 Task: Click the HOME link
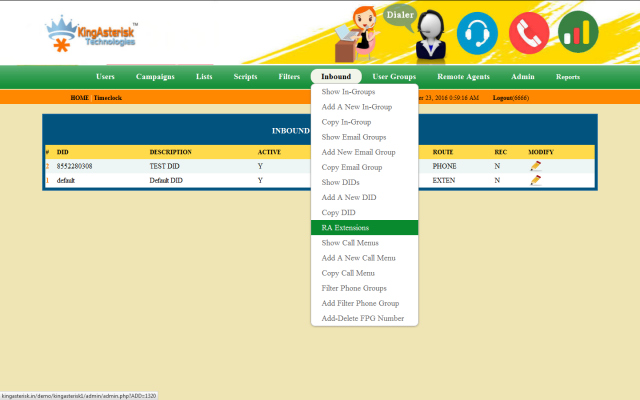(80, 98)
